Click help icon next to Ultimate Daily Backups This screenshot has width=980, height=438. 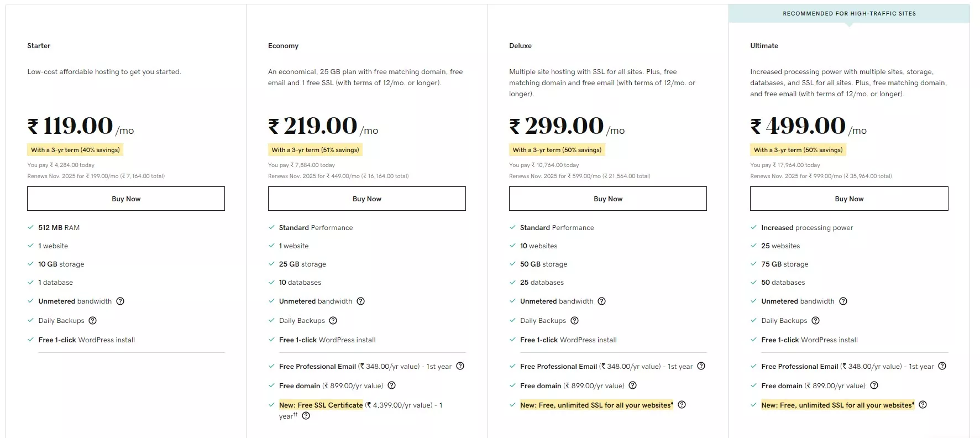click(816, 321)
